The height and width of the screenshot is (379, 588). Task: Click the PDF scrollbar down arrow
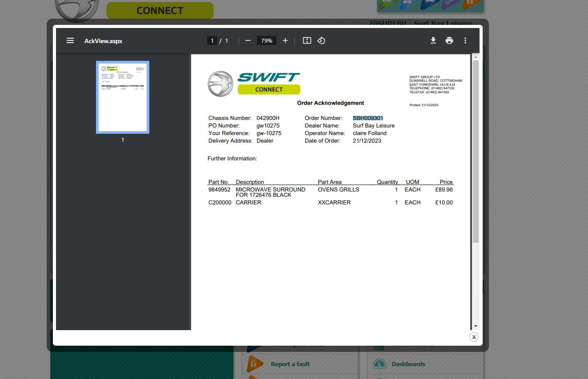click(x=476, y=326)
